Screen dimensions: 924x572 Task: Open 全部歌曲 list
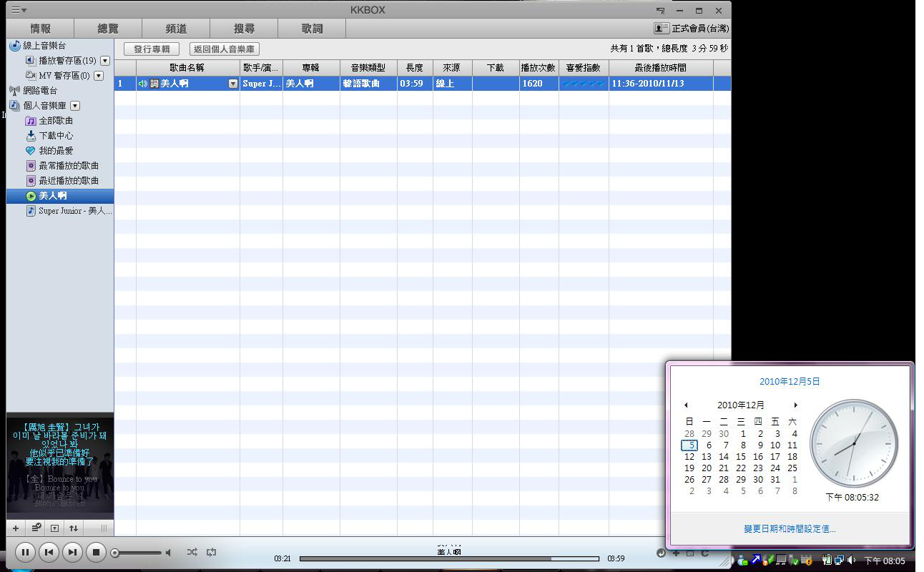click(x=49, y=121)
